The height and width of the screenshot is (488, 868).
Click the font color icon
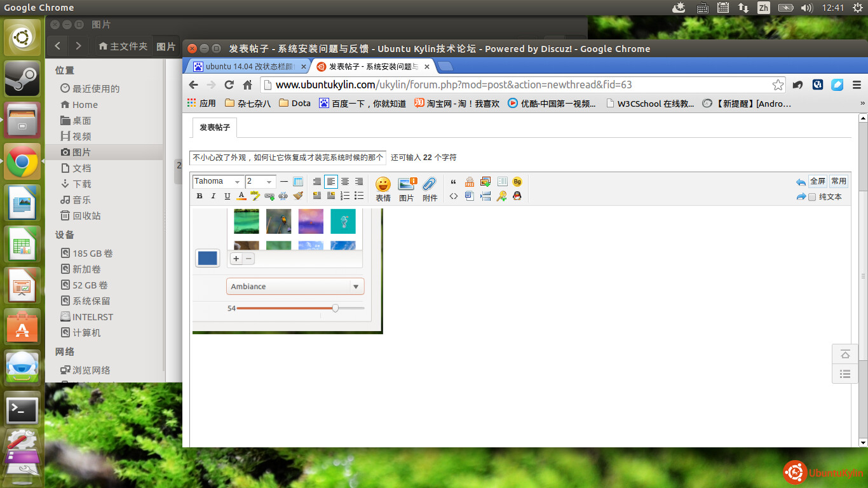[x=241, y=196]
